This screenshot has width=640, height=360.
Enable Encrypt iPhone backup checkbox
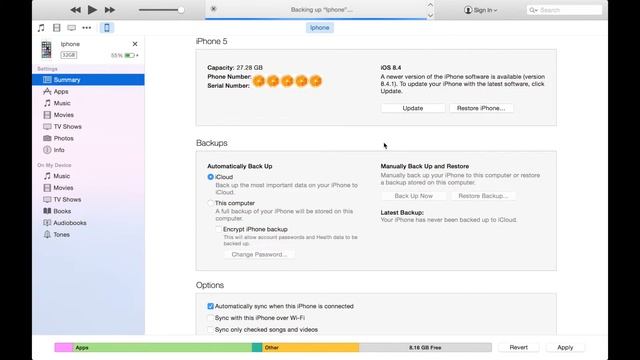coord(219,229)
